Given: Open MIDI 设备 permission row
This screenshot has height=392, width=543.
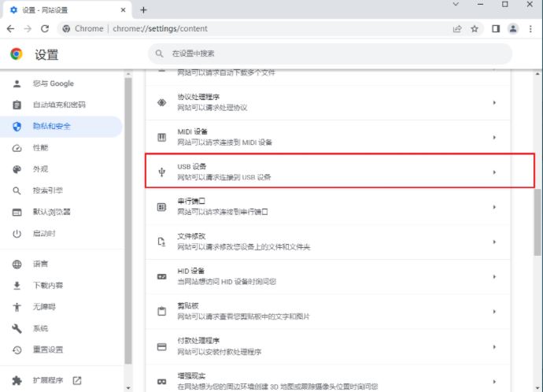Looking at the screenshot, I should [x=327, y=138].
